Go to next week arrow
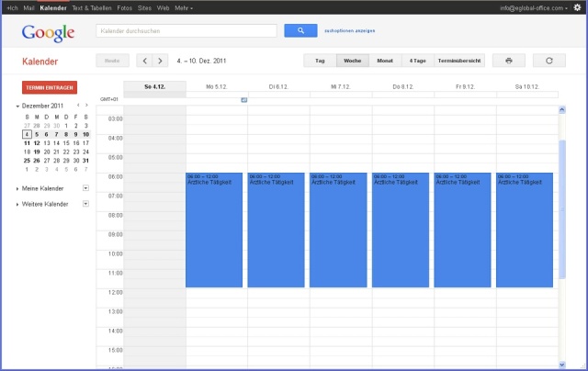Image resolution: width=588 pixels, height=371 pixels. coord(160,61)
